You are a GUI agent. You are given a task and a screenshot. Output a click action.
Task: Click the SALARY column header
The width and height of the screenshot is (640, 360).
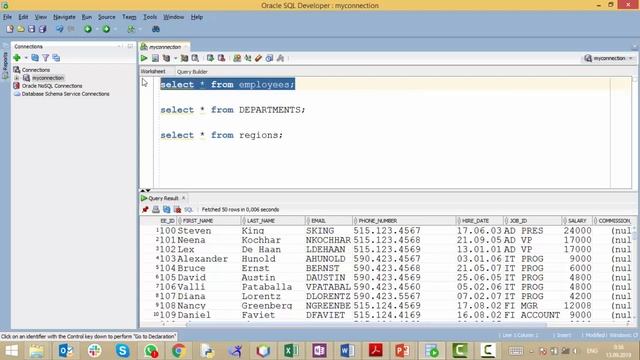pyautogui.click(x=577, y=221)
